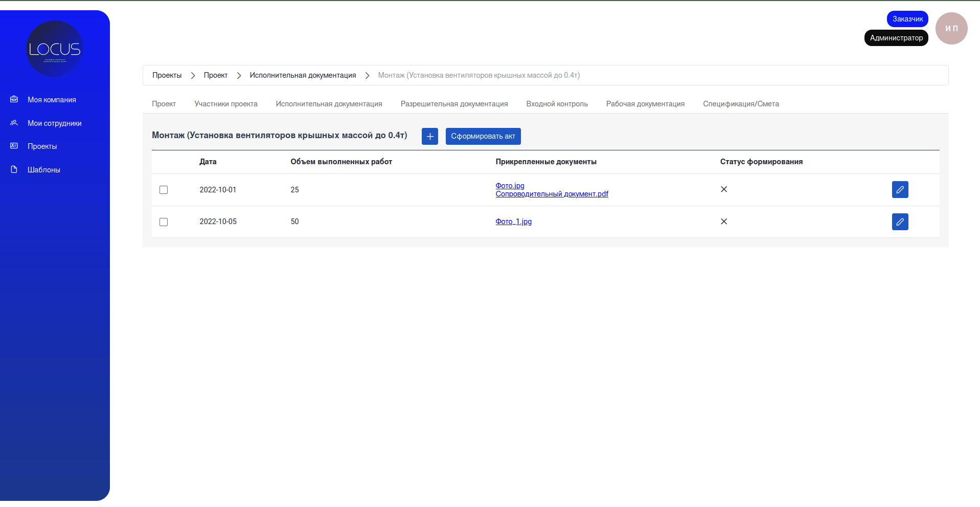Viewport: 980px width, 507px height.
Task: Click the people icon beside Мои сотрудники
Action: 14,123
